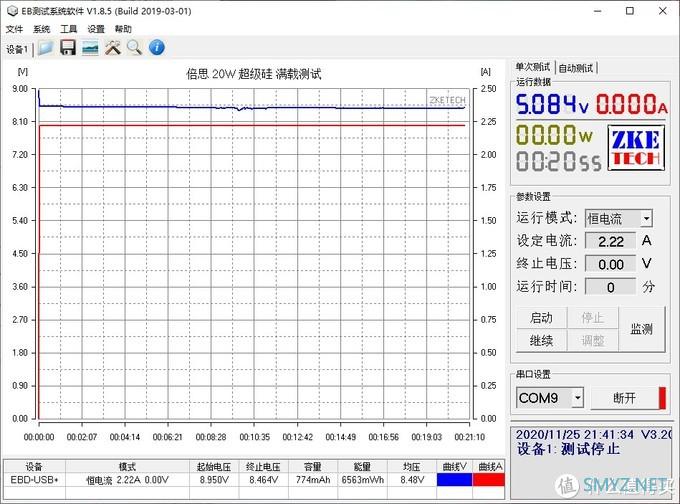The height and width of the screenshot is (504, 680).
Task: Click the blue 曲线V color swatch
Action: click(x=454, y=479)
